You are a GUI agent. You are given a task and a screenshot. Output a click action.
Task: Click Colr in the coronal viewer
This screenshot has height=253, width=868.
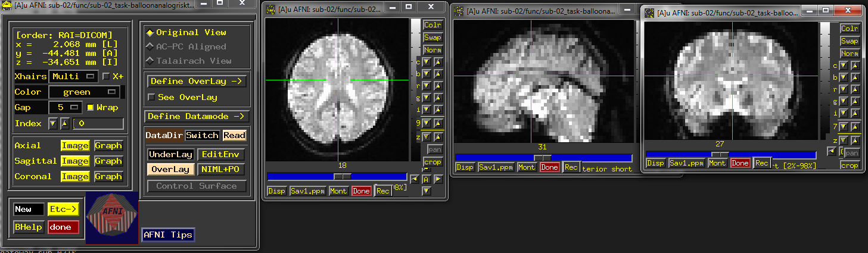[x=850, y=29]
